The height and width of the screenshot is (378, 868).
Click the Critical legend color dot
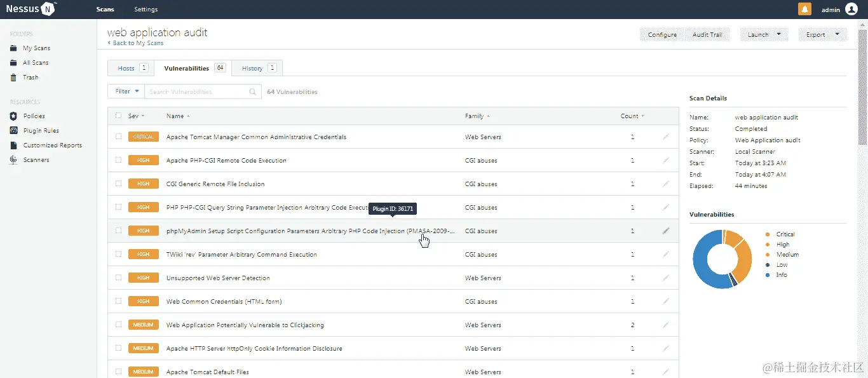(768, 234)
